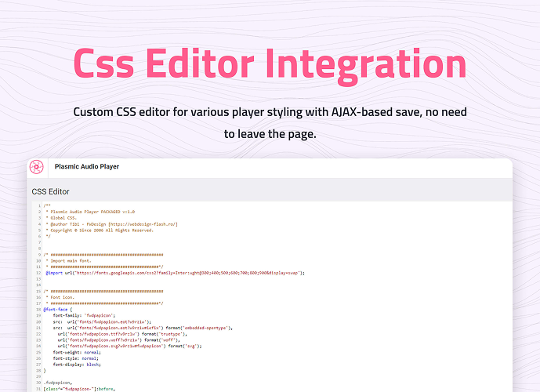Click the "font-weight: normal;" code line

[x=77, y=352]
